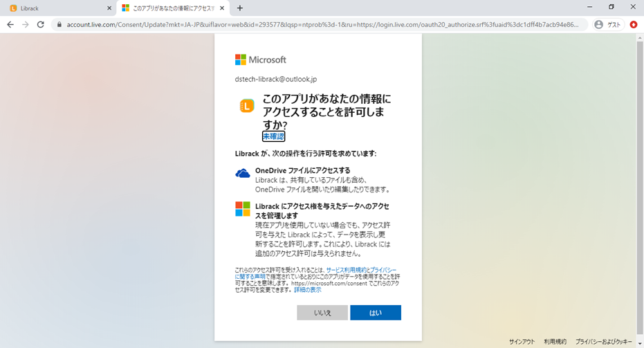Click the 詳細の表示 link
This screenshot has height=348, width=644.
tap(308, 290)
